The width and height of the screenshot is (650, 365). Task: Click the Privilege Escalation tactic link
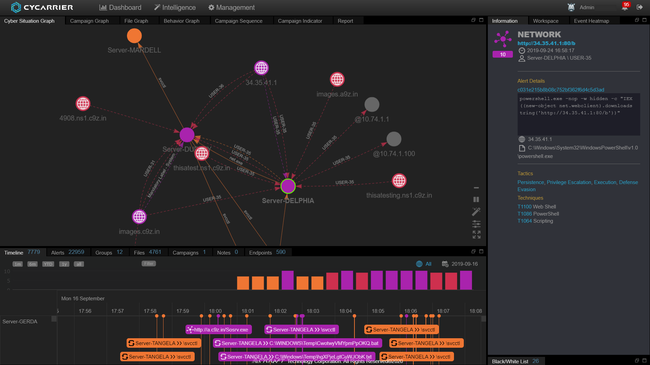[569, 182]
